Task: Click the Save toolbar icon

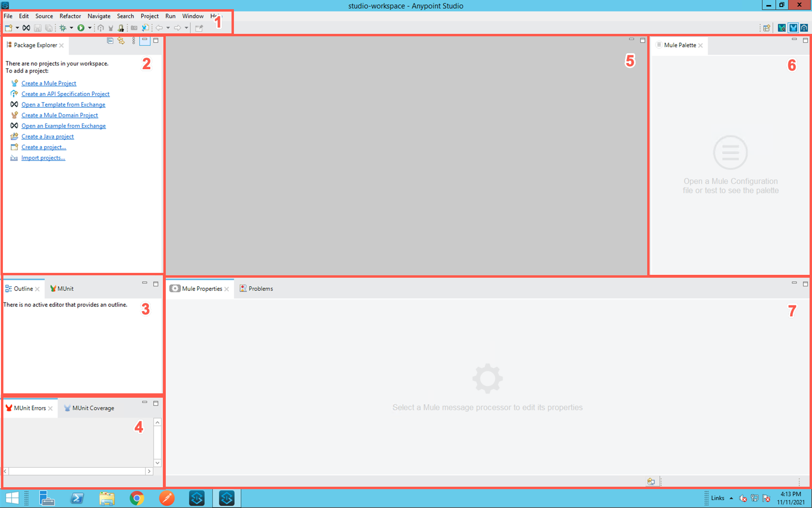Action: [38, 28]
